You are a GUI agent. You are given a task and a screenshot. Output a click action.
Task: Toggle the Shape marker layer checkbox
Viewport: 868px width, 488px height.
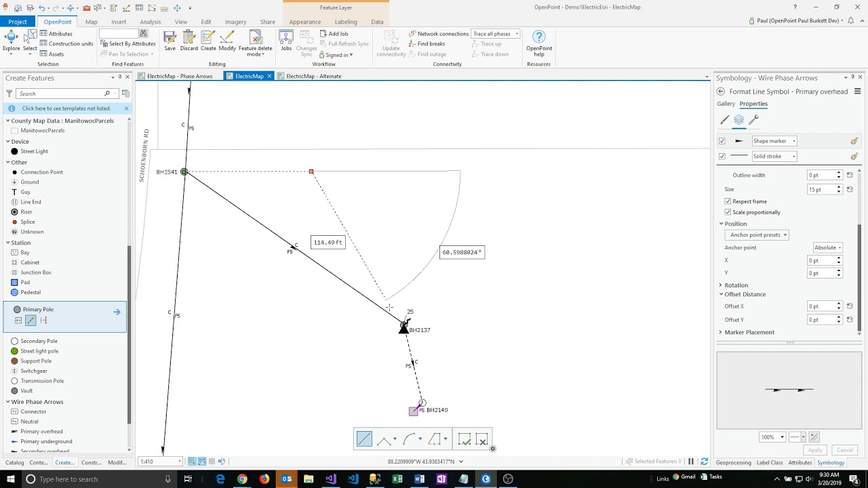[722, 141]
